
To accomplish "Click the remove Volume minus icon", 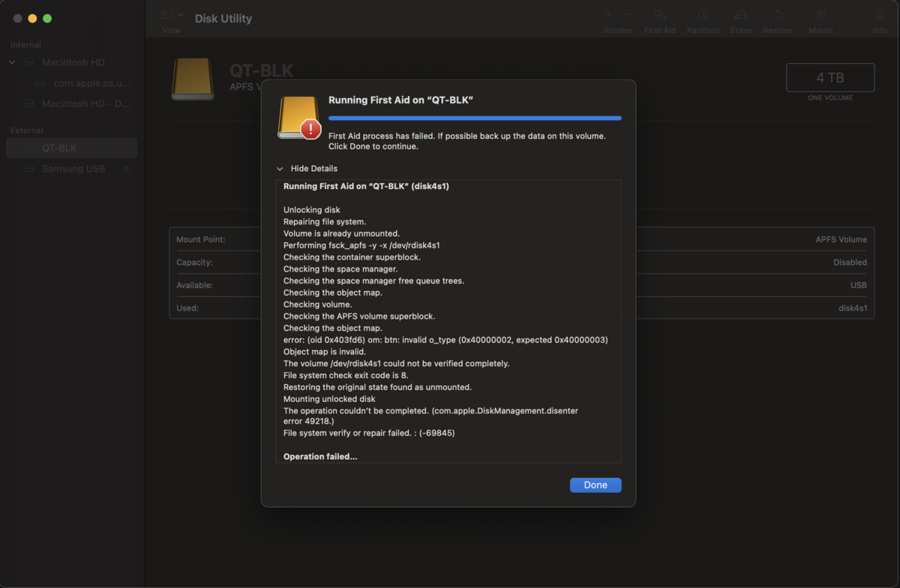I will point(627,15).
